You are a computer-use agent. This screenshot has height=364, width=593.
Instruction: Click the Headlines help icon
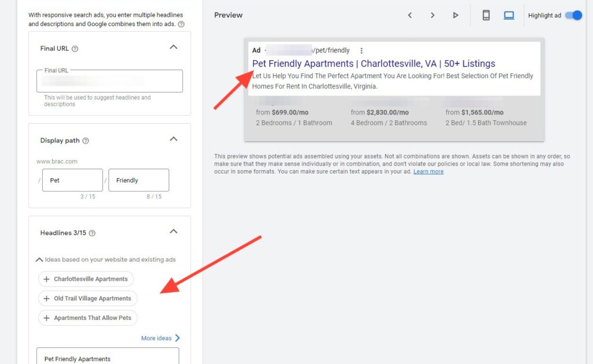tap(91, 233)
